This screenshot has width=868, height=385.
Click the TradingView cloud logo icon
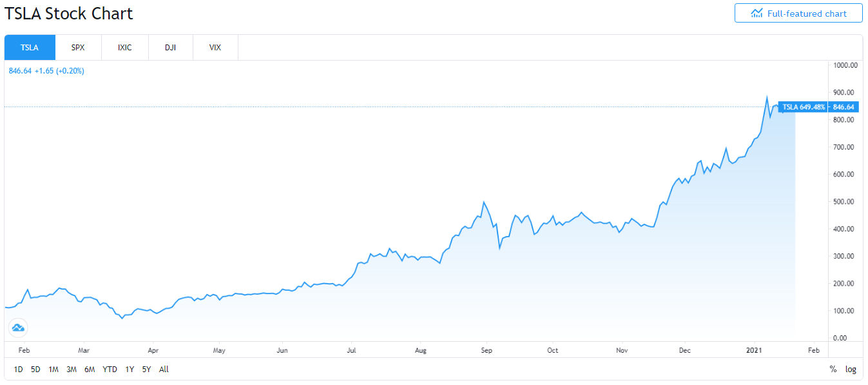[18, 328]
